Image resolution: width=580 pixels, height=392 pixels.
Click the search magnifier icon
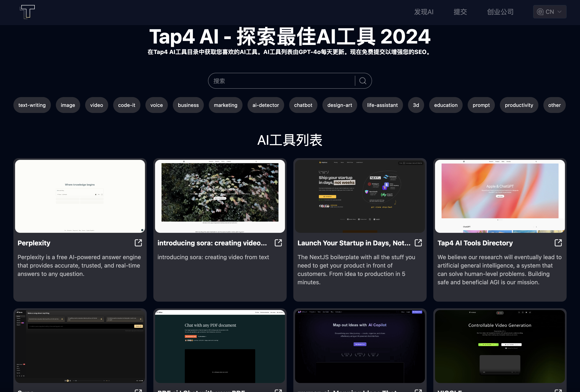click(x=363, y=81)
